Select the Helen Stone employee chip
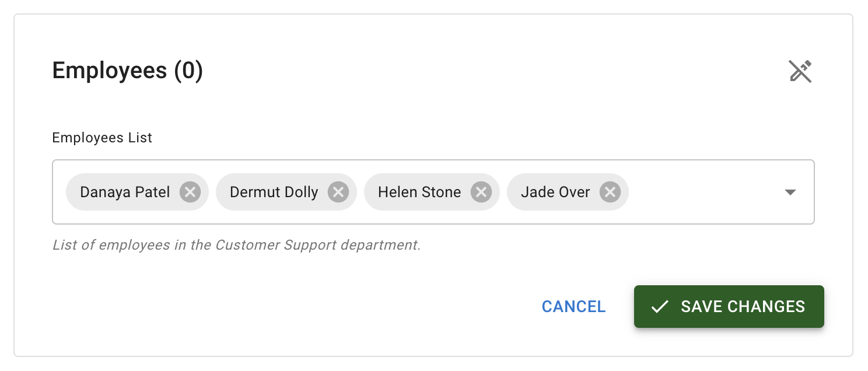868x371 pixels. tap(419, 191)
